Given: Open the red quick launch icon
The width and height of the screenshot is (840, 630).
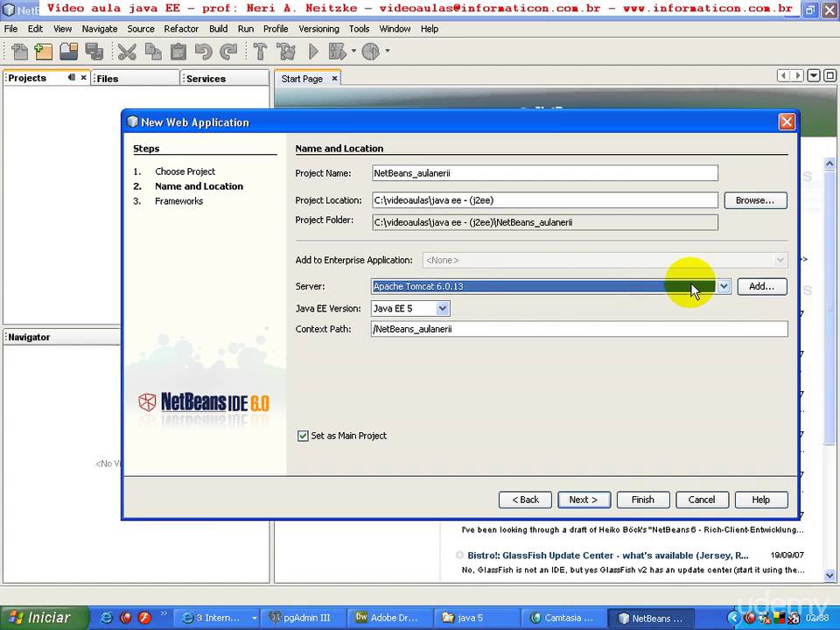Looking at the screenshot, I should (x=125, y=618).
